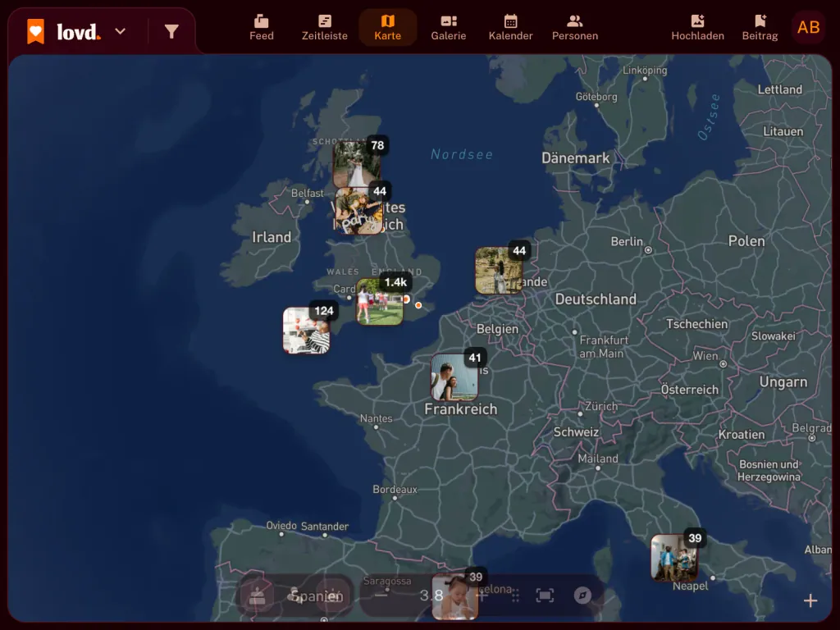
Task: Click the Frankreich map label
Action: click(461, 409)
